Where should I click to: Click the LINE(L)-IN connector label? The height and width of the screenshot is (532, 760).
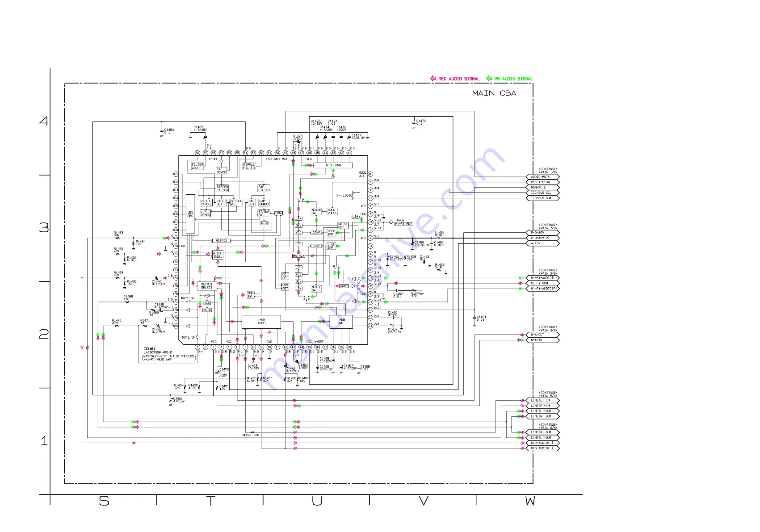542,400
